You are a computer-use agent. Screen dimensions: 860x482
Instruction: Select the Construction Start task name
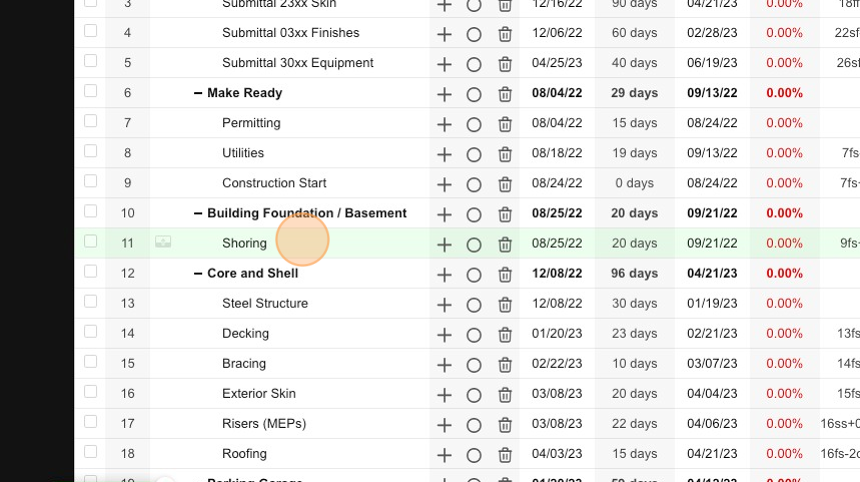point(274,183)
